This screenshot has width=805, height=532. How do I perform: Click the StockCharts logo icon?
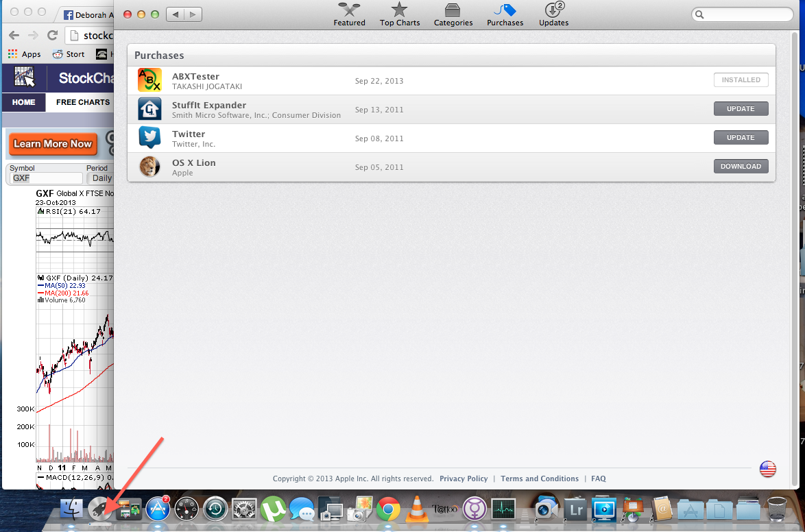[x=24, y=78]
